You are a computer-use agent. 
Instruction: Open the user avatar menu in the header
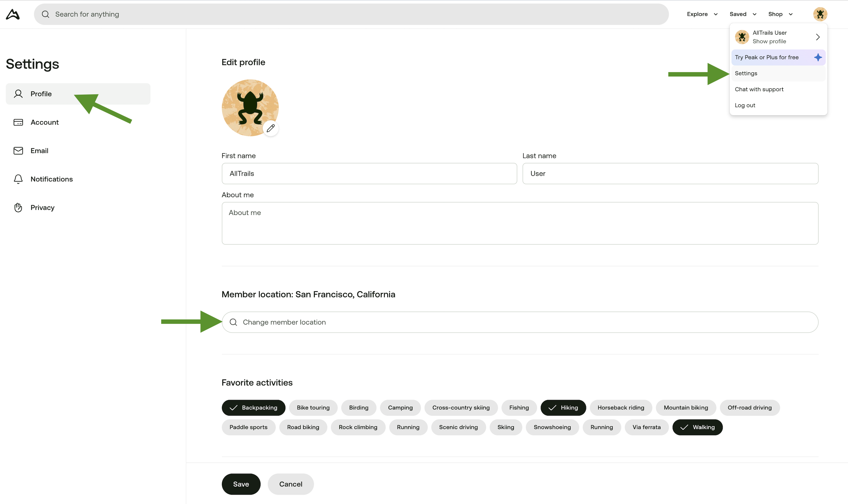click(x=820, y=14)
